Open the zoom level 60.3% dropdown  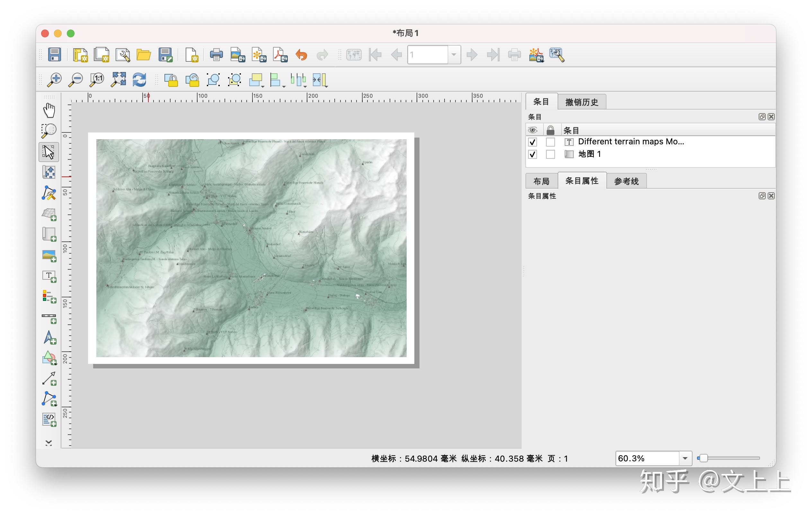pyautogui.click(x=684, y=458)
